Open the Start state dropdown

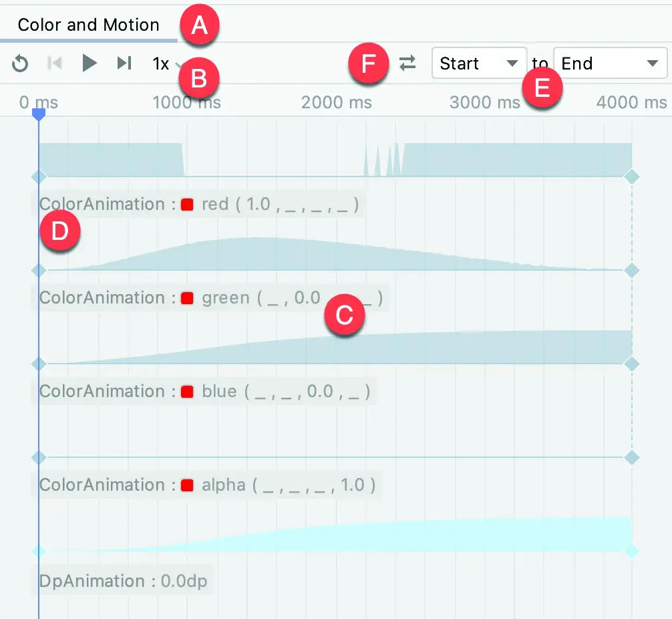pyautogui.click(x=479, y=63)
